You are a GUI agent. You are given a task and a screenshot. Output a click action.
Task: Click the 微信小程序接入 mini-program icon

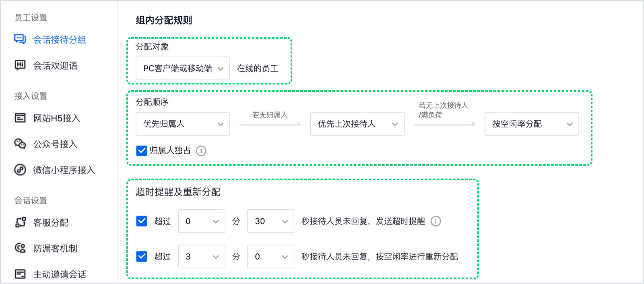pyautogui.click(x=20, y=170)
